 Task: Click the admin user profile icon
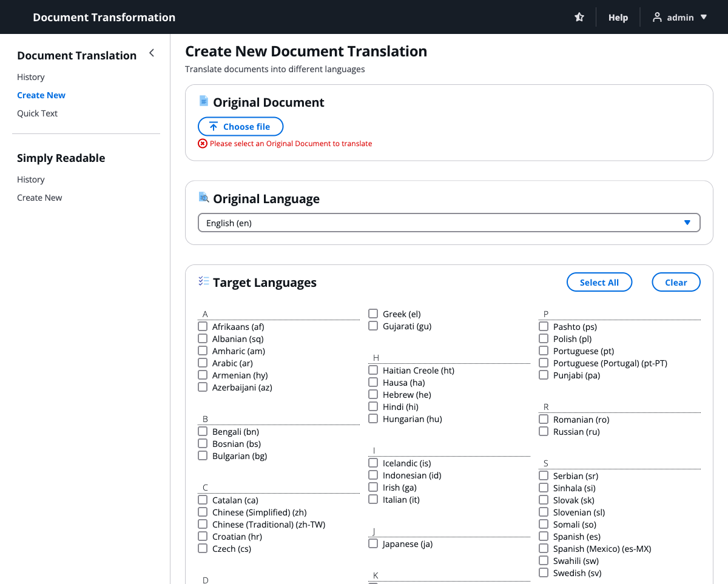click(x=657, y=17)
